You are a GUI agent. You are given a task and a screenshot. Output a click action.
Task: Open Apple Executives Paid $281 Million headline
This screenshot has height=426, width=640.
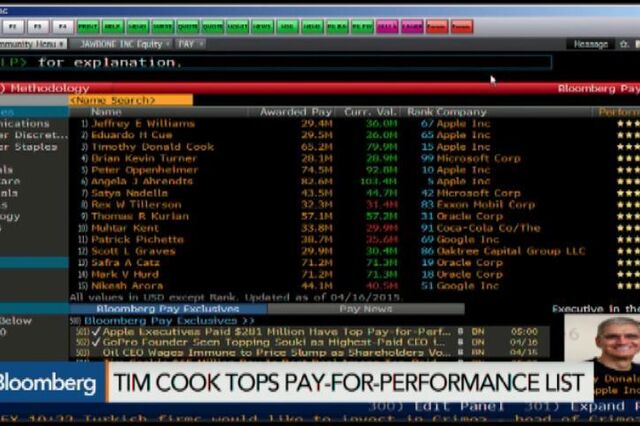pyautogui.click(x=277, y=331)
